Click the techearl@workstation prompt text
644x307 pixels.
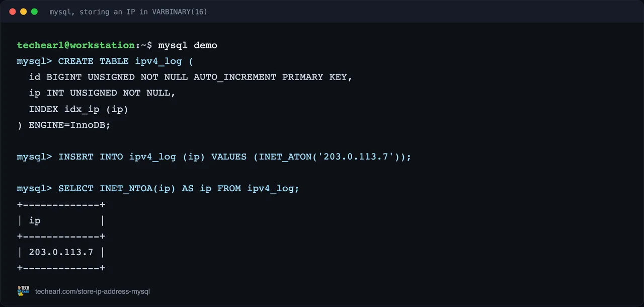point(76,45)
